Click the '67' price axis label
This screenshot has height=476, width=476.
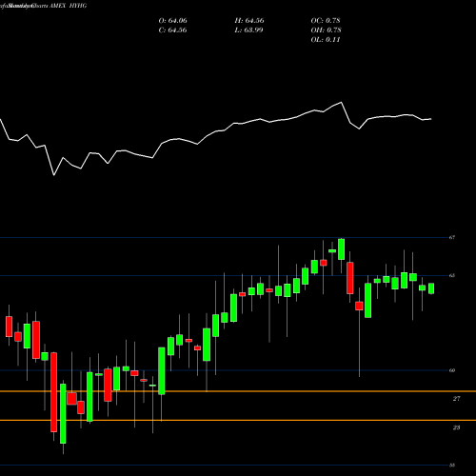(x=452, y=237)
